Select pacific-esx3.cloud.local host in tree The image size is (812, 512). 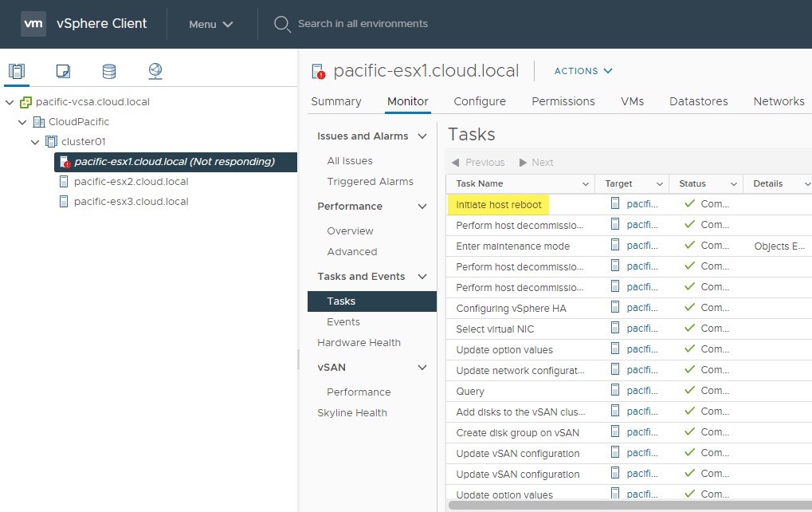[x=131, y=201]
